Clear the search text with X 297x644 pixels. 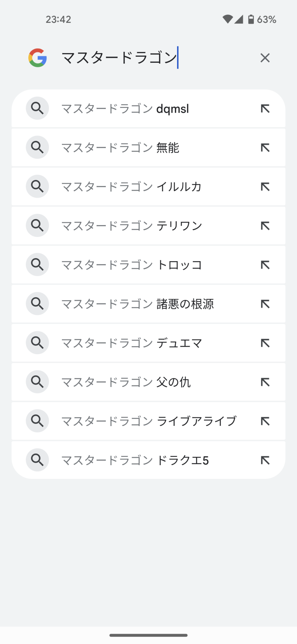[265, 58]
